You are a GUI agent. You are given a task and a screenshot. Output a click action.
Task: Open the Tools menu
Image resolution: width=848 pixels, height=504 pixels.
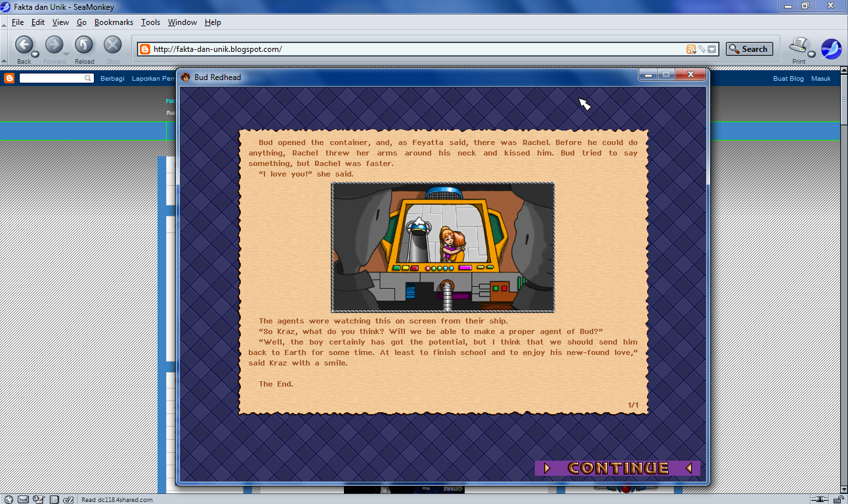pyautogui.click(x=150, y=22)
